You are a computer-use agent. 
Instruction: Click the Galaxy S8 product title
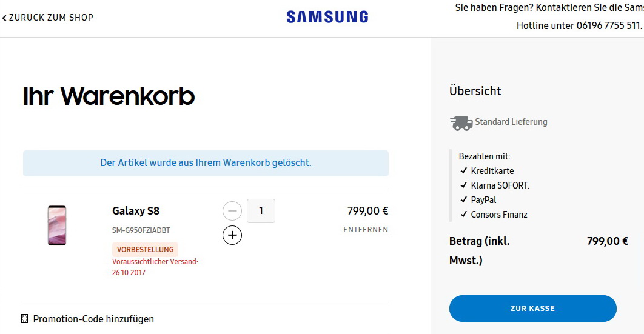(136, 211)
